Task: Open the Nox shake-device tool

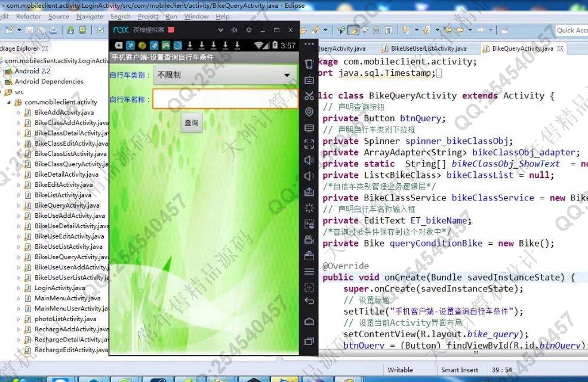Action: coord(309,64)
